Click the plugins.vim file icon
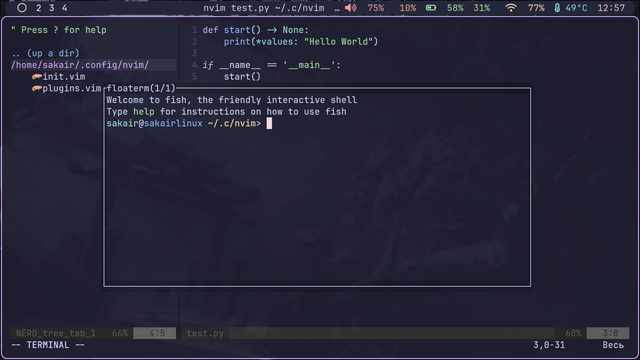The width and height of the screenshot is (640, 360). 37,88
